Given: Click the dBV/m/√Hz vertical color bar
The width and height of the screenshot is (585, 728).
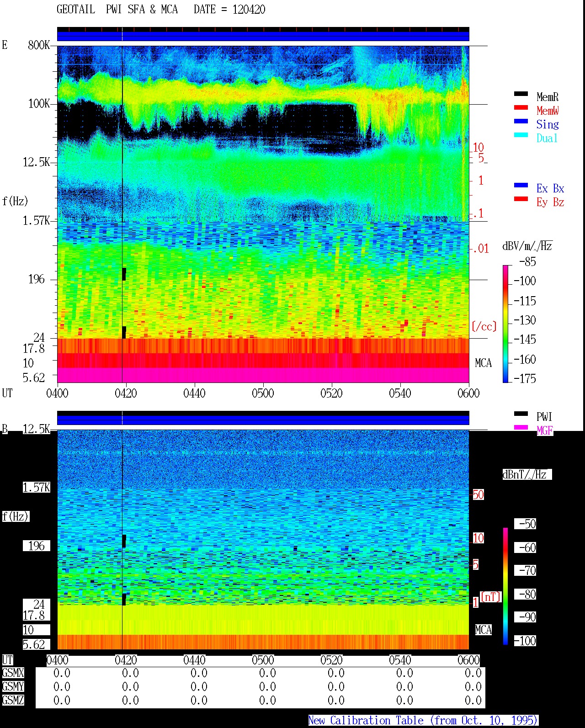Looking at the screenshot, I should [x=505, y=324].
